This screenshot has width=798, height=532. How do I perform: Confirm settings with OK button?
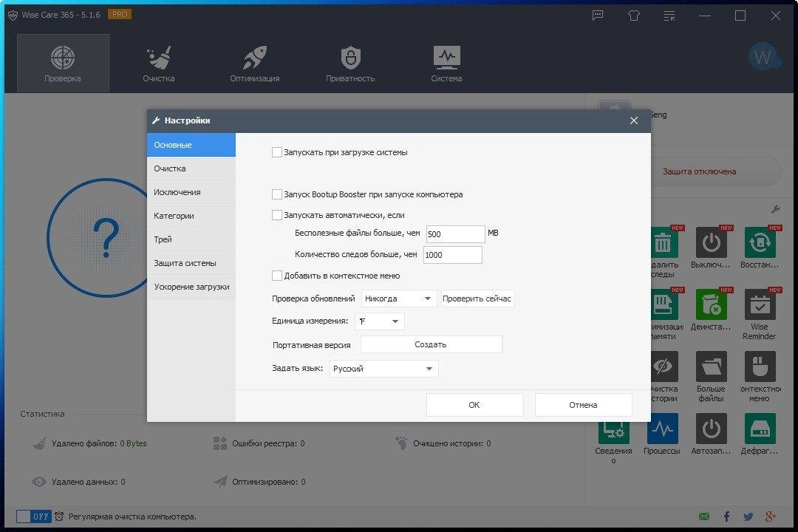tap(474, 405)
